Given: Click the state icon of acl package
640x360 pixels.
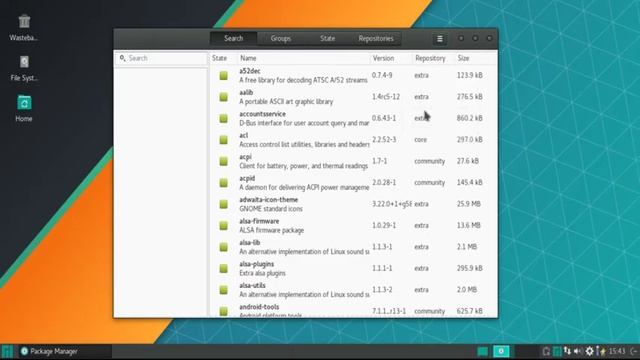Looking at the screenshot, I should pos(223,140).
